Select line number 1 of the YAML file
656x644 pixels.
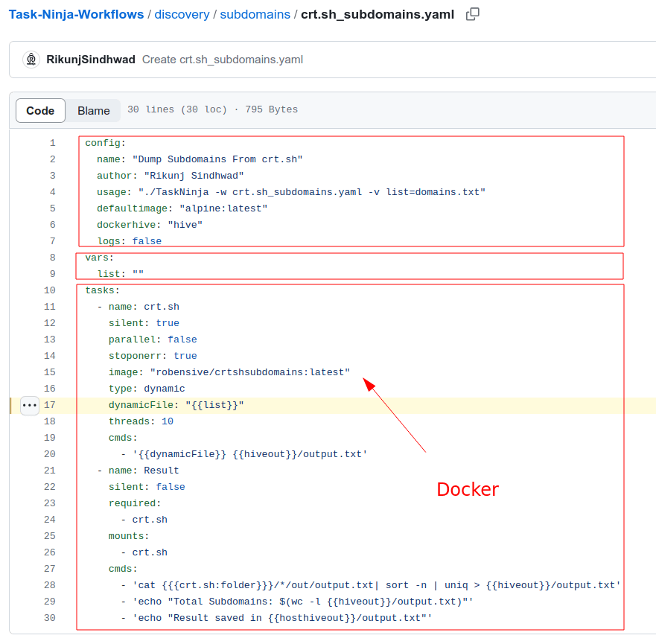click(x=52, y=142)
